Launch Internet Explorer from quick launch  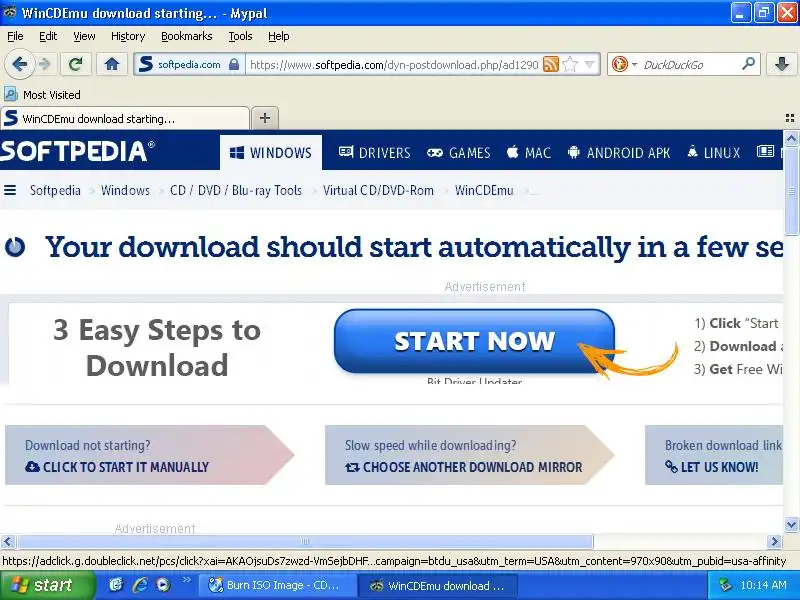(139, 585)
